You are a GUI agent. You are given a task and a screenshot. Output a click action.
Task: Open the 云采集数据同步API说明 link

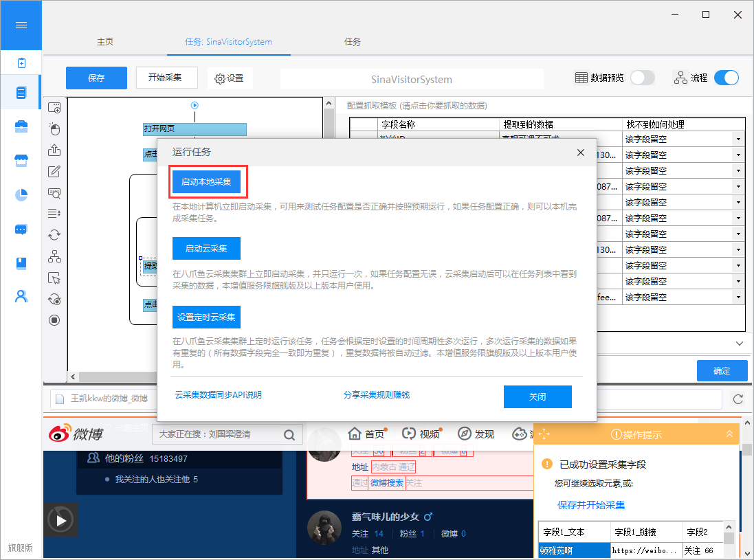click(x=219, y=395)
